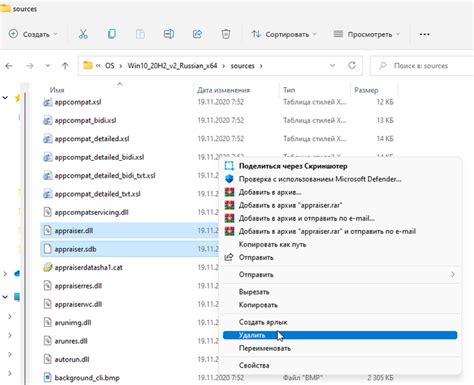Click the appraiser.dll file icon
The width and height of the screenshot is (474, 385).
point(48,230)
